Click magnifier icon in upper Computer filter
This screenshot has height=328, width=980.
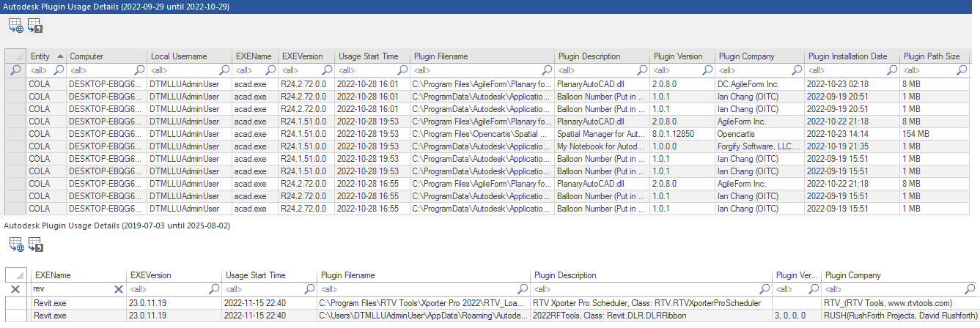(139, 70)
